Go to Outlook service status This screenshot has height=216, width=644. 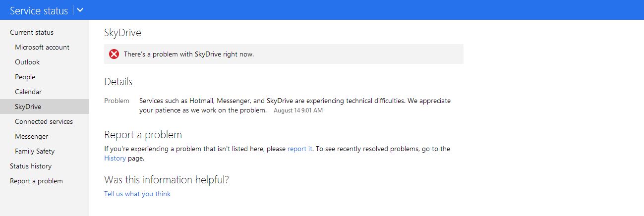(x=27, y=62)
